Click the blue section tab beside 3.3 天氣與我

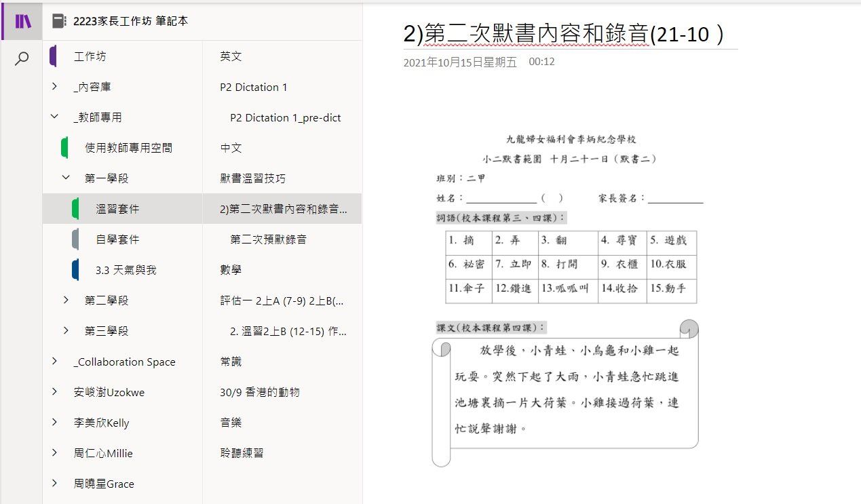point(75,270)
